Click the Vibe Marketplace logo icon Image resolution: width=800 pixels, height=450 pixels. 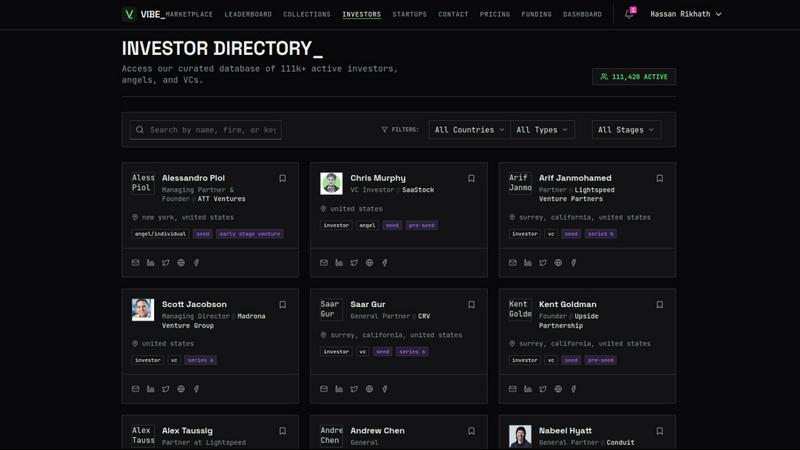point(129,14)
